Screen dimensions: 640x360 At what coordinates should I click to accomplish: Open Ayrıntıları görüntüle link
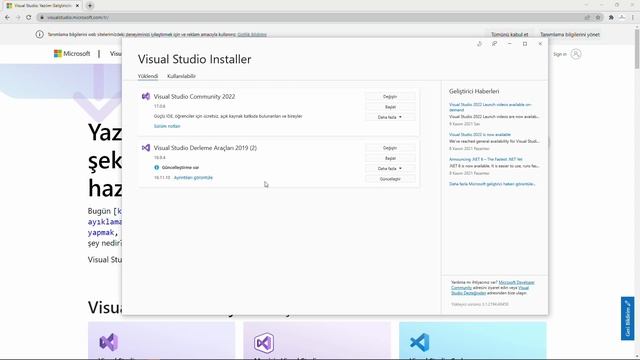click(193, 178)
